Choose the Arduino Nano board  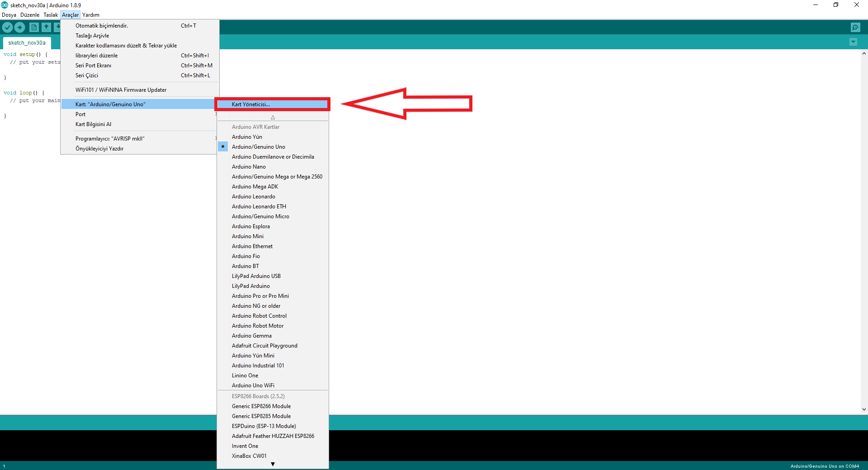(249, 166)
